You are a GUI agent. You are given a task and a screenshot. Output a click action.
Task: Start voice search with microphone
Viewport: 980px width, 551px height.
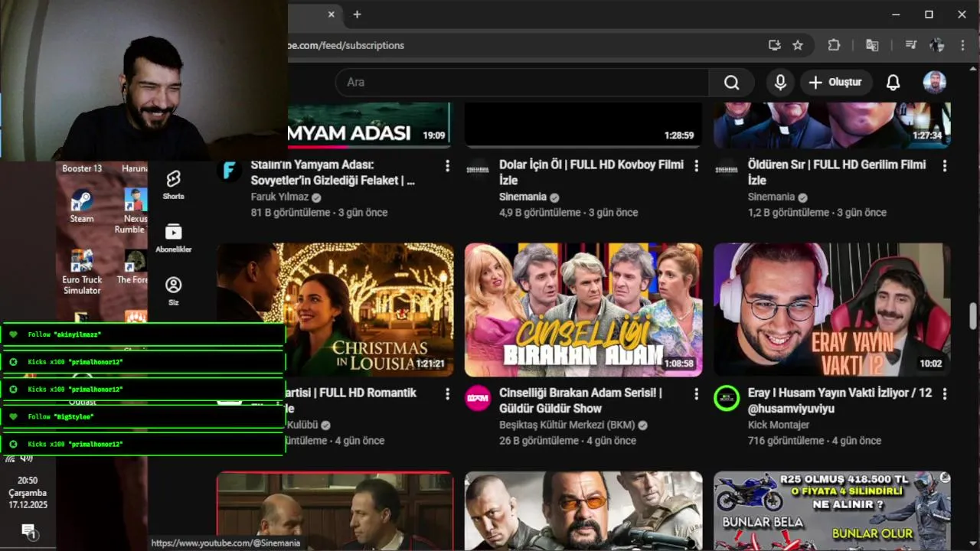(x=780, y=82)
